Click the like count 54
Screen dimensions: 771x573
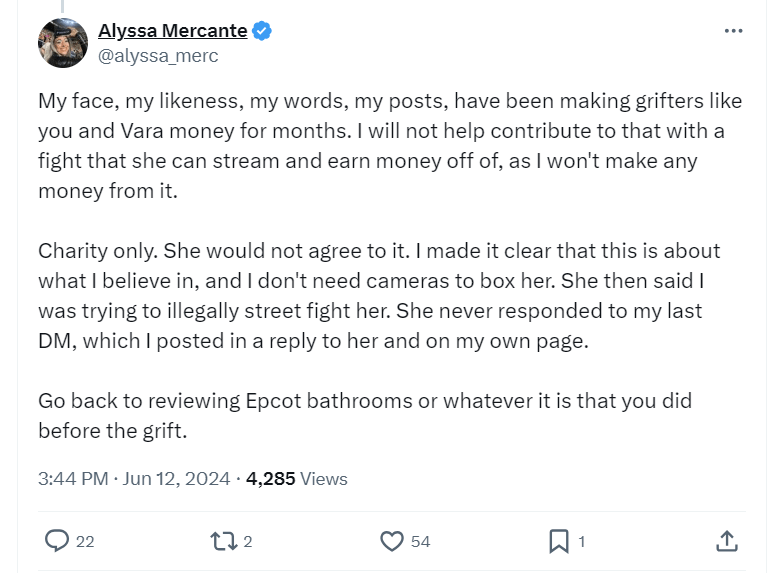click(420, 541)
